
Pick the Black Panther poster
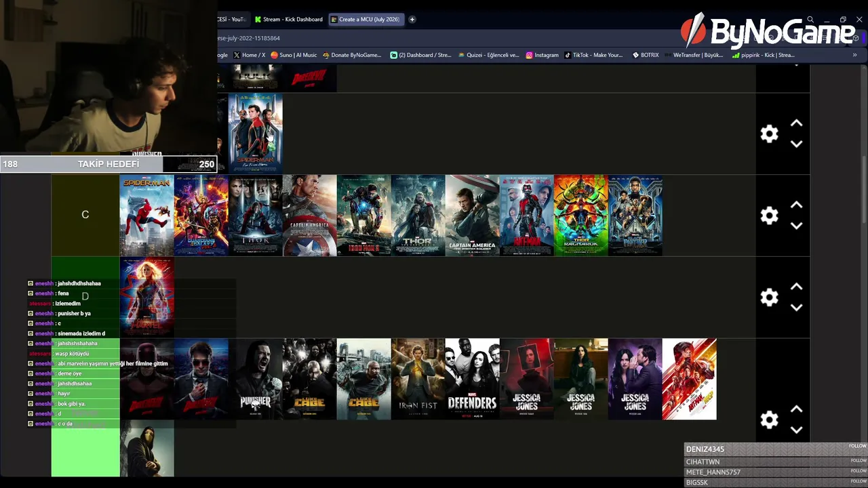click(635, 216)
